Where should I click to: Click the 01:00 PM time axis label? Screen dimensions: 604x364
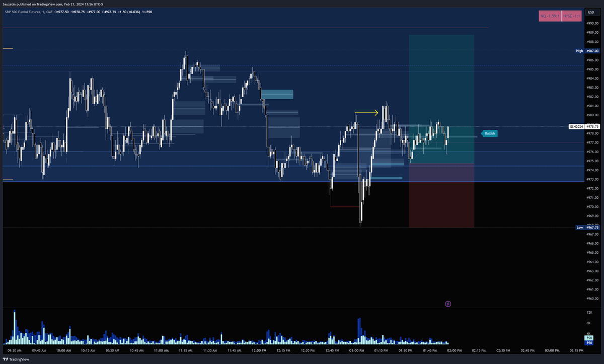[356, 350]
